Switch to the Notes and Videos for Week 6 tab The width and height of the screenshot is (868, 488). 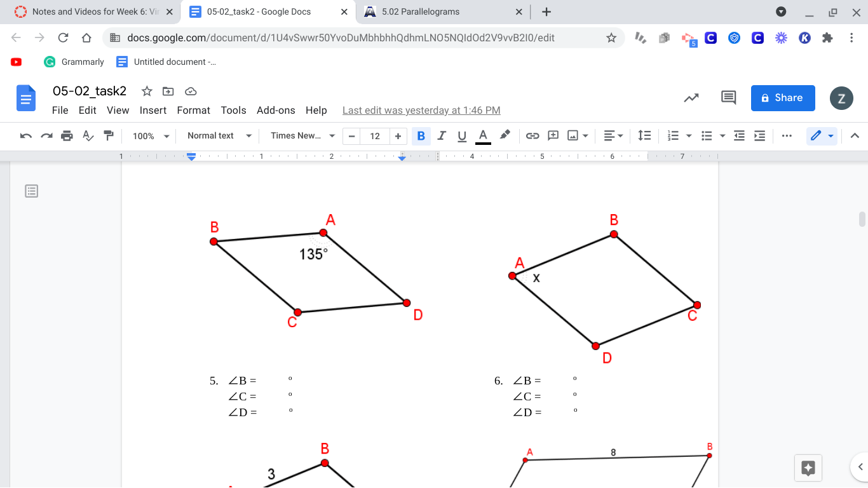click(x=94, y=11)
